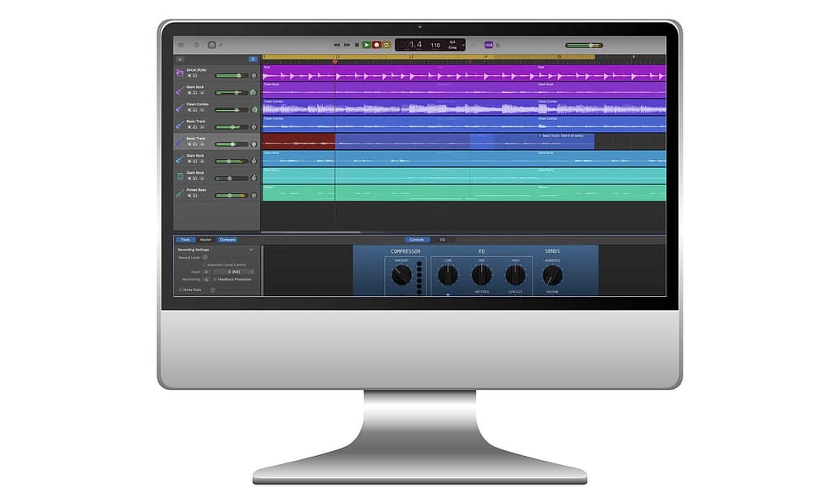Click the SoCal (Kyle) drummer track icon
840x504 pixels.
pos(179,73)
